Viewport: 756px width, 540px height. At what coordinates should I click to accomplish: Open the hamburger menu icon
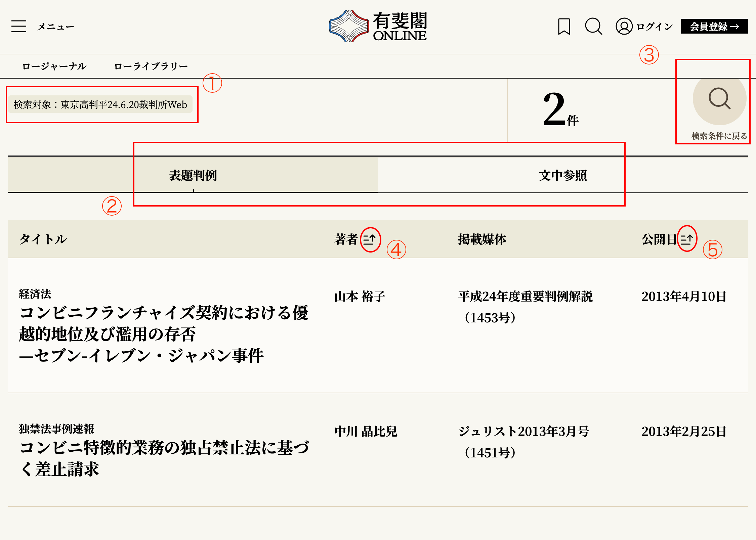pos(19,26)
